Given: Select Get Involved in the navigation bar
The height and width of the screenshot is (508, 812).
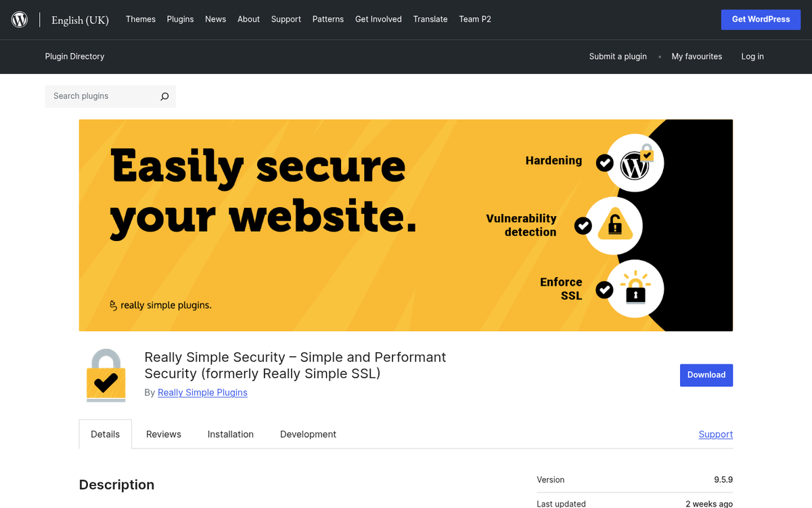Looking at the screenshot, I should tap(378, 19).
